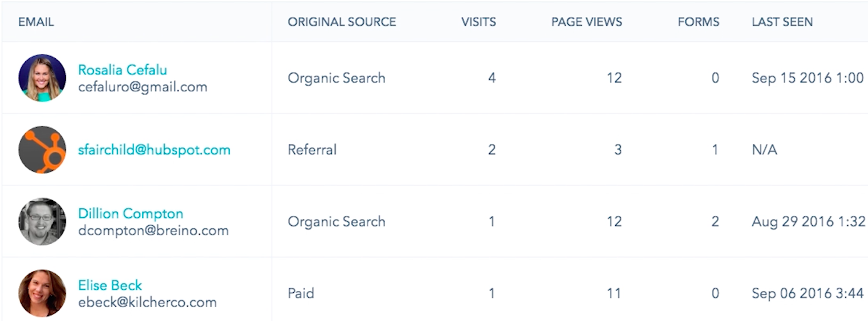
Task: Sort by the Original Source column header
Action: [342, 22]
